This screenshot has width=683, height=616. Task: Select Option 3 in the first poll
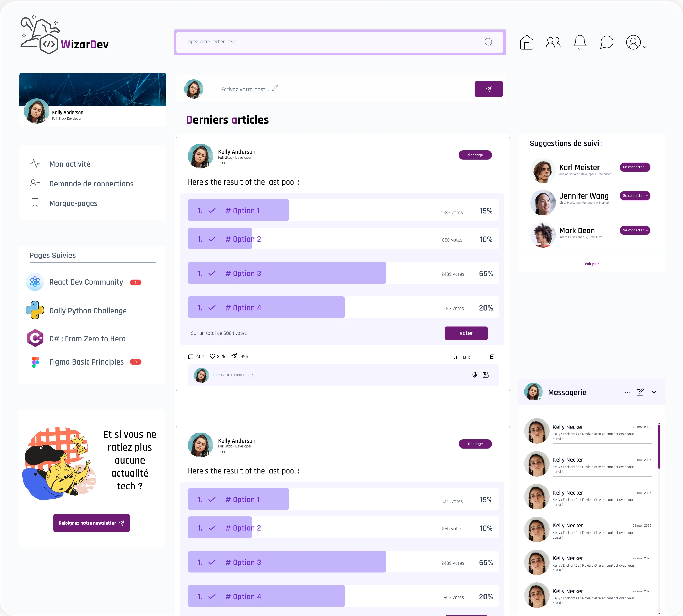pyautogui.click(x=343, y=273)
